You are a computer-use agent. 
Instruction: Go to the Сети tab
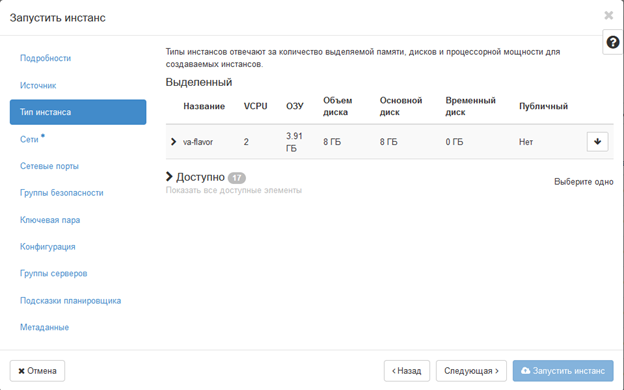pos(29,139)
